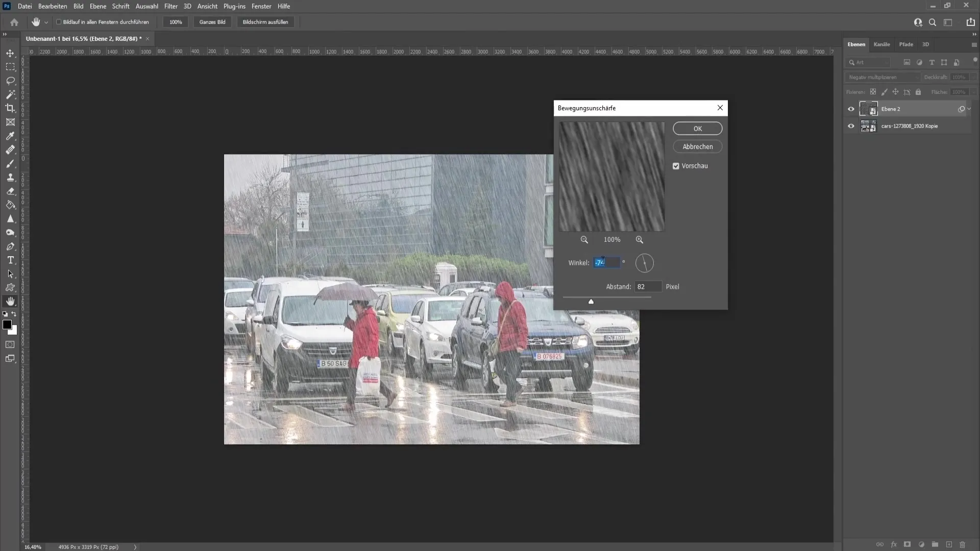Click the Abstand slider handle
This screenshot has width=980, height=551.
(x=591, y=302)
